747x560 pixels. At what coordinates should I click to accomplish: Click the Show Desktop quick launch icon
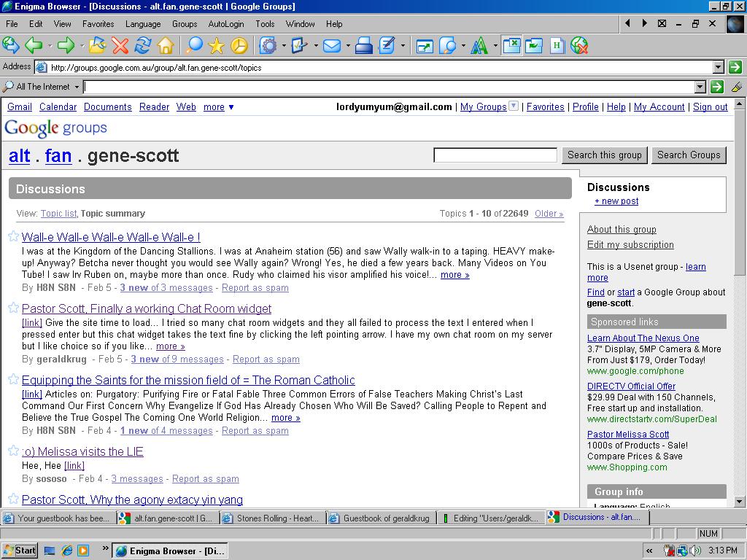[50, 551]
